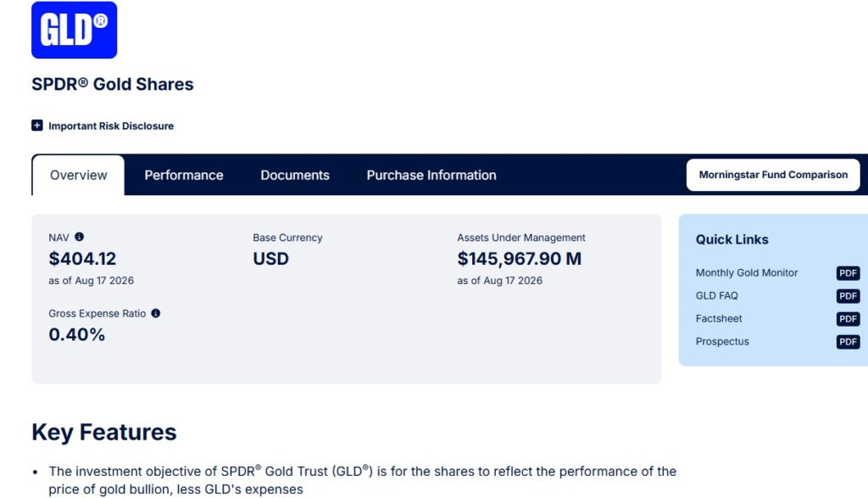Open the Prospectus link
This screenshot has height=498, width=868.
[722, 342]
